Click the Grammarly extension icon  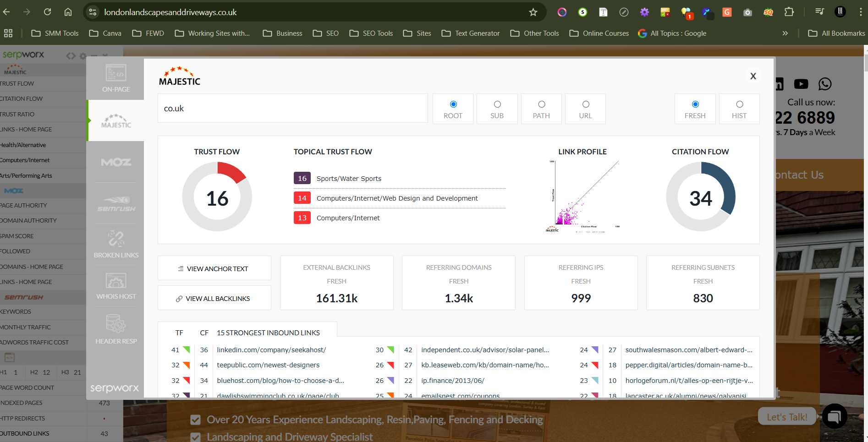point(727,12)
